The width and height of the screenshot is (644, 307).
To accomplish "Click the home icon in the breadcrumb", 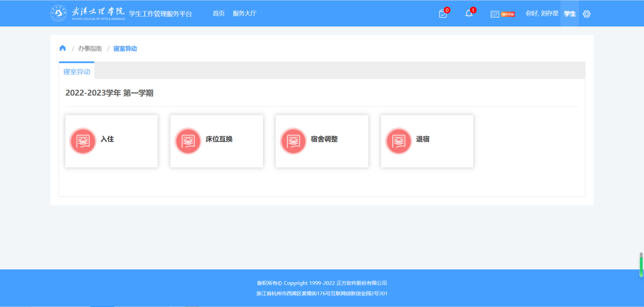I will click(62, 48).
